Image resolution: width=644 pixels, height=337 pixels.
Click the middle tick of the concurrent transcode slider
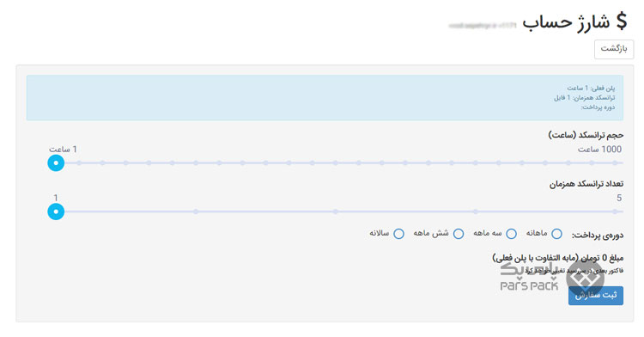[x=336, y=211]
